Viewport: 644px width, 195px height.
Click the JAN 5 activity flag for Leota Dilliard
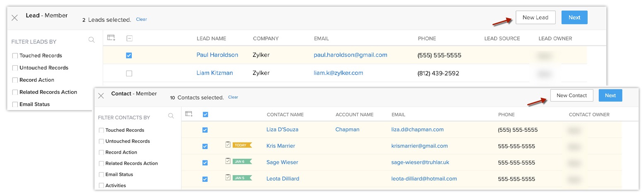pos(241,178)
